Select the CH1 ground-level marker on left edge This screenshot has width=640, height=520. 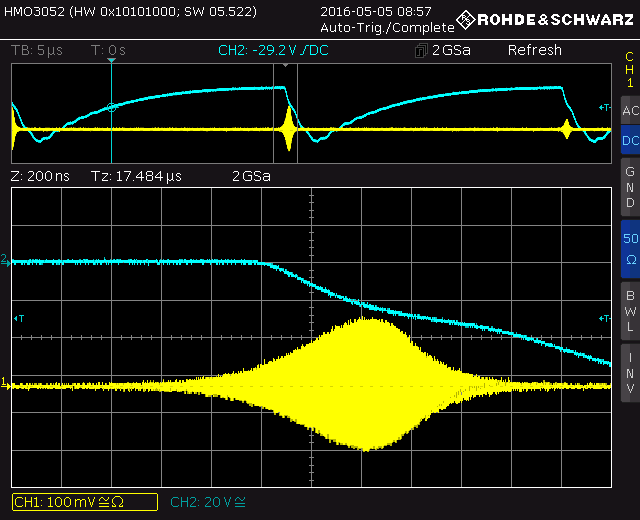click(6, 383)
